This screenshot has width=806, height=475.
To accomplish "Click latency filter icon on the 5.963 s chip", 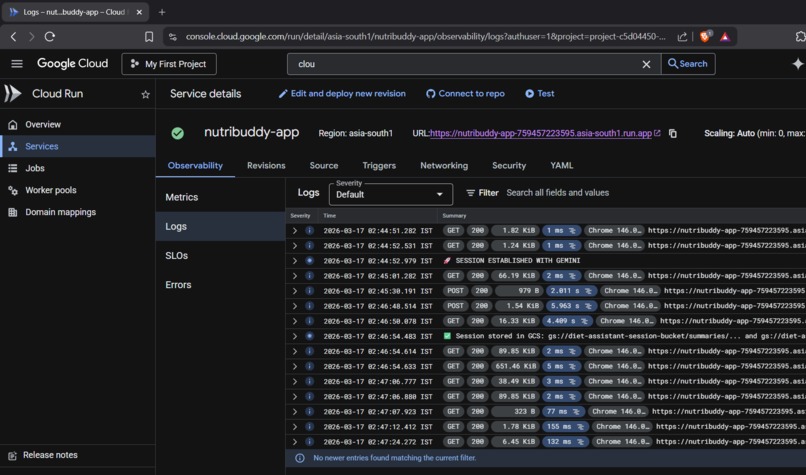I will click(588, 306).
